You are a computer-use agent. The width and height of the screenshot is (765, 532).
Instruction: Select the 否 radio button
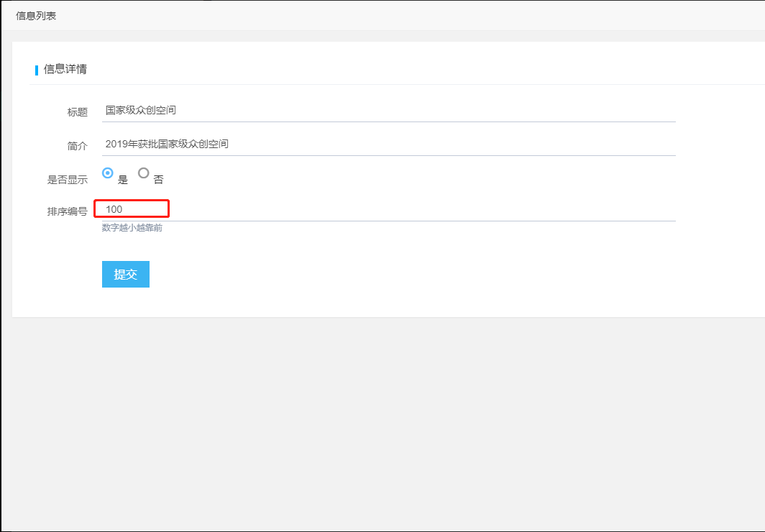click(x=144, y=173)
